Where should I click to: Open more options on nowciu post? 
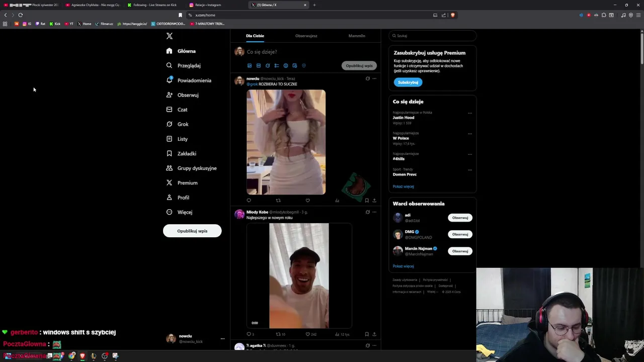(x=374, y=78)
